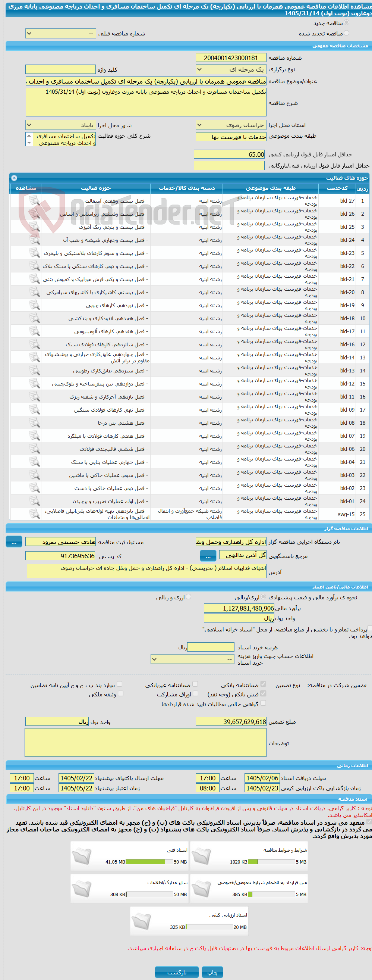
Task: Open استان محل اجرا dropdown
Action: [x=231, y=125]
